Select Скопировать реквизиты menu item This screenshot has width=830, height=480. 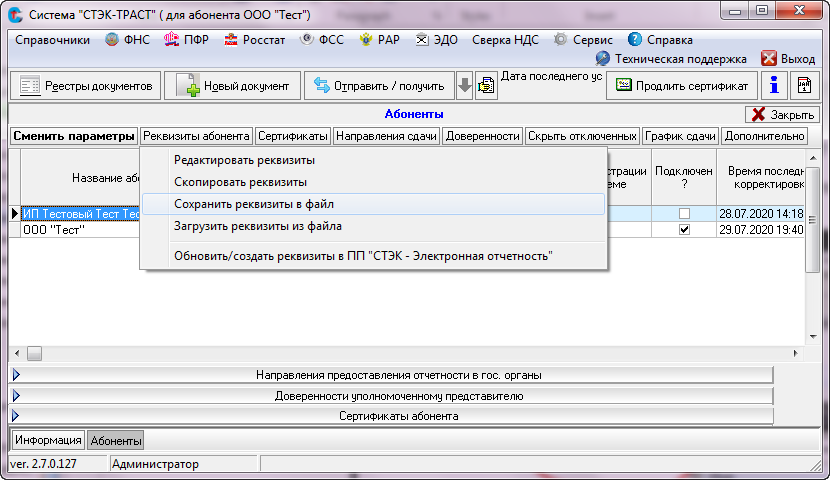[x=374, y=182]
